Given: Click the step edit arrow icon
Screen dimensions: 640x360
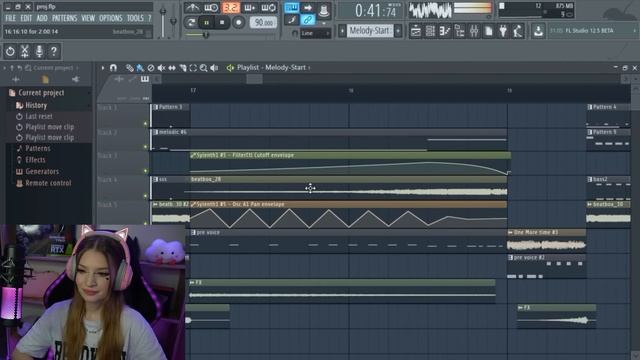Looking at the screenshot, I should tap(308, 7).
